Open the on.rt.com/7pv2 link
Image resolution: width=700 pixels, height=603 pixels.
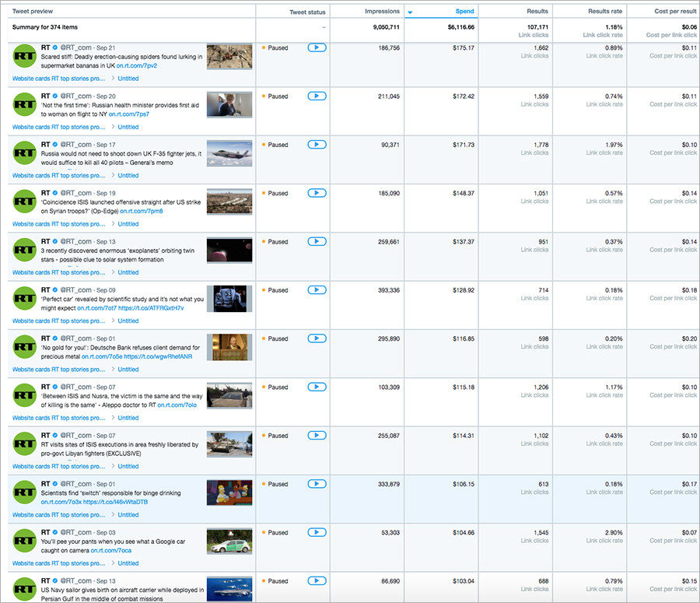point(137,65)
